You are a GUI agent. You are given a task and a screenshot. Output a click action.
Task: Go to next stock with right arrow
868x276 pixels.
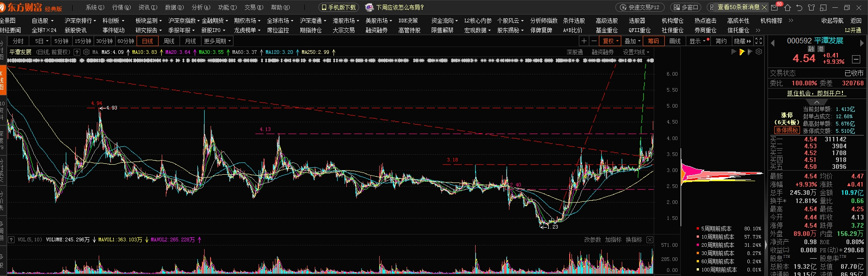(862, 43)
